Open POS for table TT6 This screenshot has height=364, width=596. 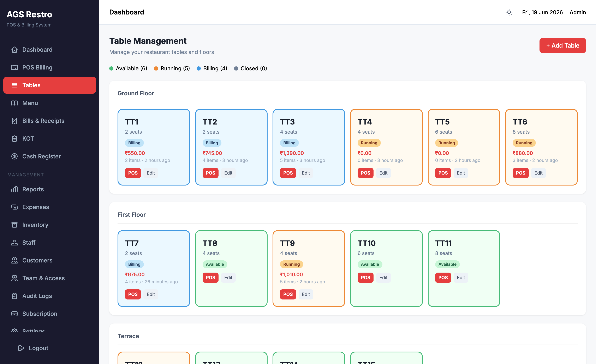[520, 173]
